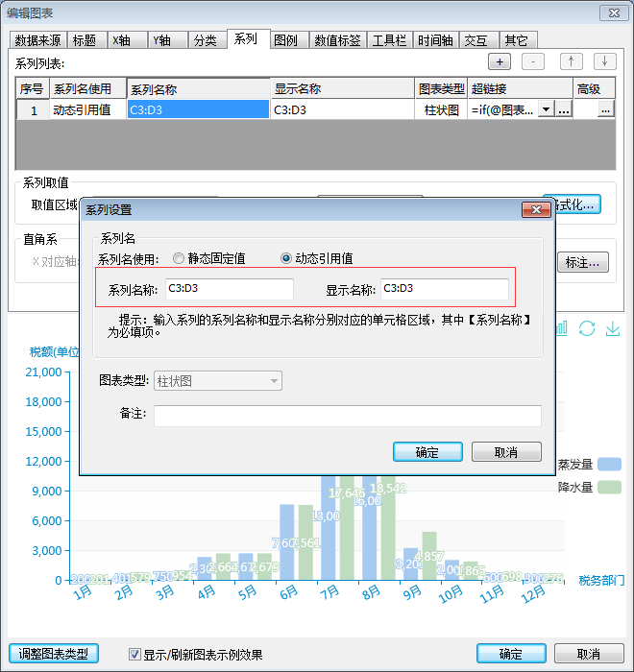Expand the 超链接 dropdown arrow

[547, 109]
